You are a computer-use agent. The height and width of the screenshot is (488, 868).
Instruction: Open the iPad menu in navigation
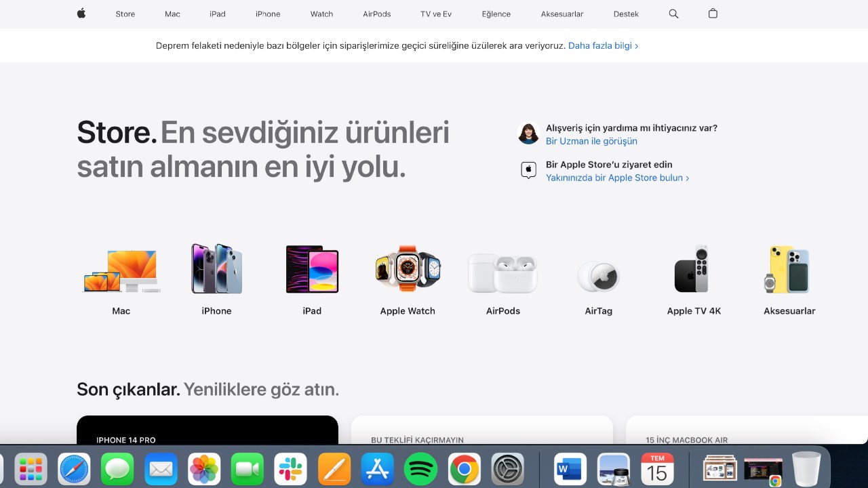[x=218, y=14]
